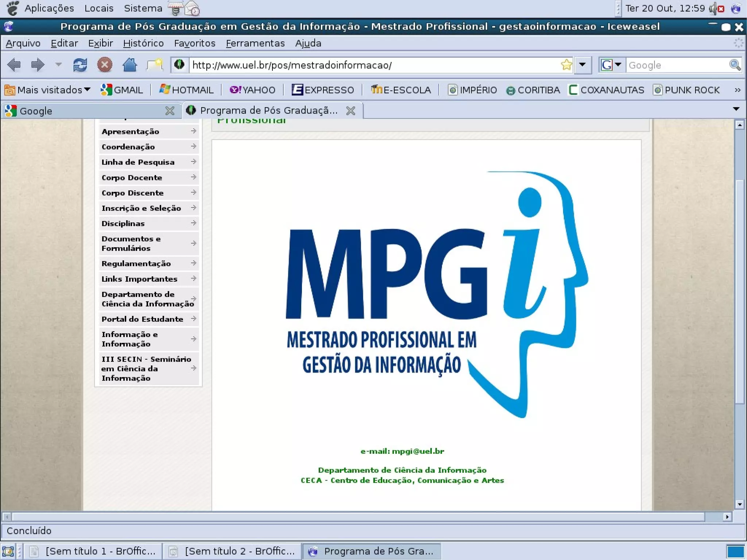The width and height of the screenshot is (747, 560).
Task: Show hidden bookmarks with chevron
Action: click(737, 90)
